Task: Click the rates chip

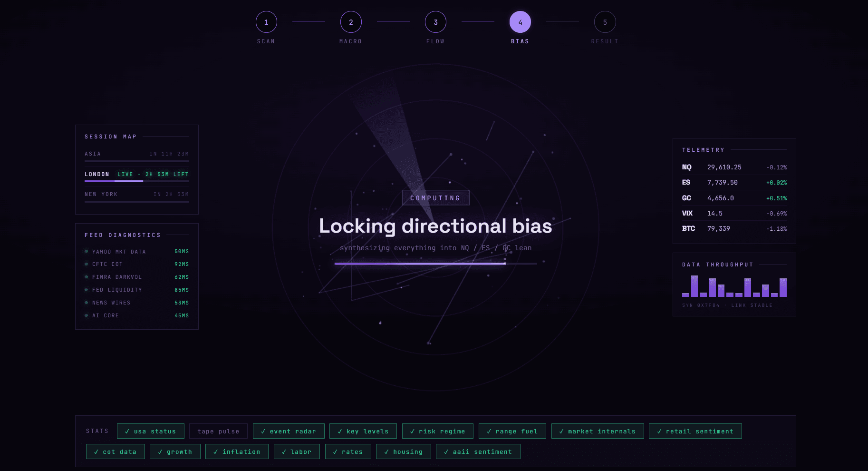Action: (348, 451)
